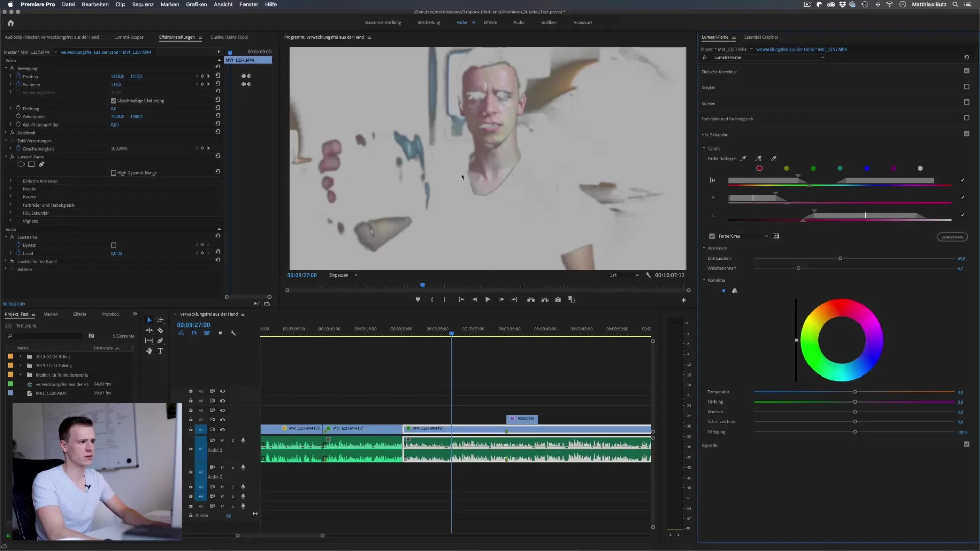Screen dimensions: 980x551
Task: Toggle Einfache Korrektur checkbox in Lumetri
Action: click(x=966, y=71)
